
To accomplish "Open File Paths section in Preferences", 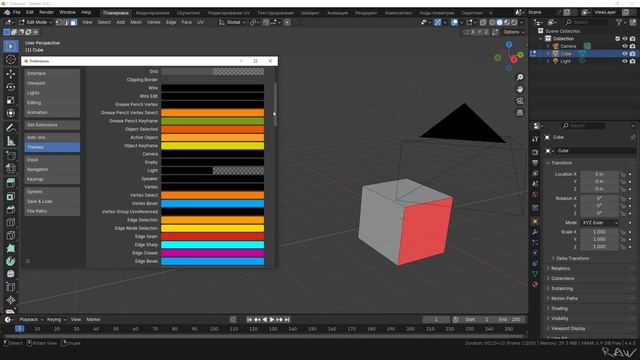I will pos(52,211).
